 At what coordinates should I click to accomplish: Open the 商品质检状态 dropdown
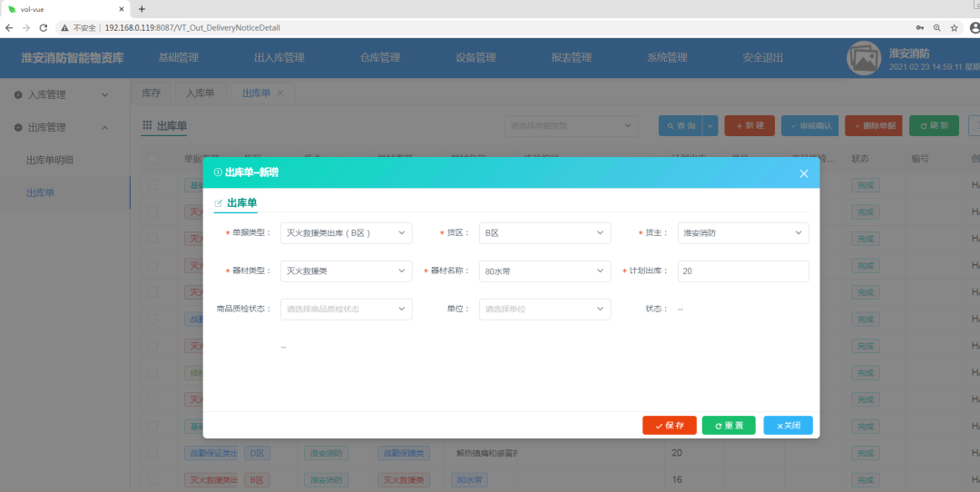coord(347,309)
